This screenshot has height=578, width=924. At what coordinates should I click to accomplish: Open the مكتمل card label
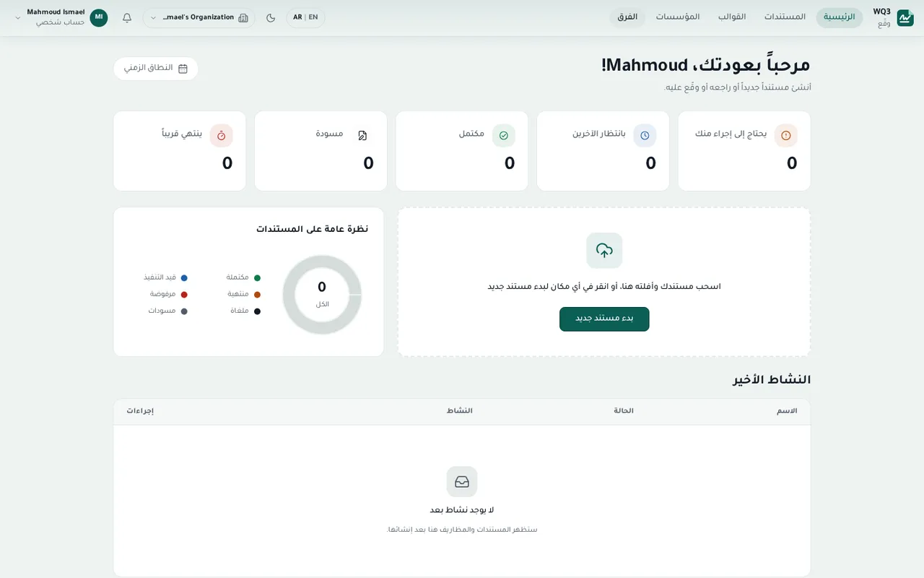(x=471, y=134)
